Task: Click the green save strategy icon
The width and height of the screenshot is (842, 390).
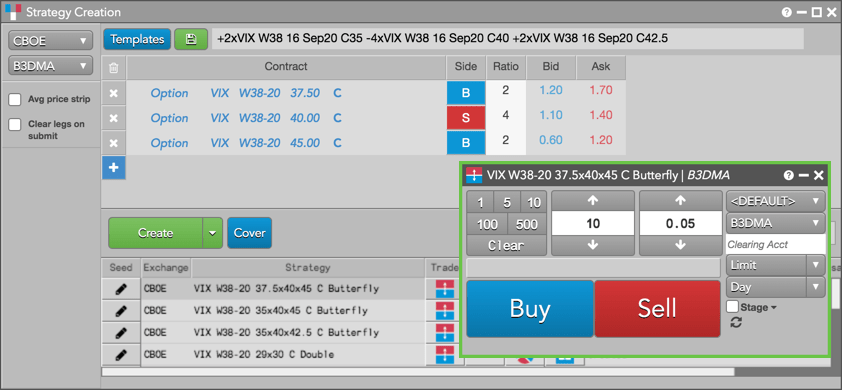Action: tap(191, 39)
